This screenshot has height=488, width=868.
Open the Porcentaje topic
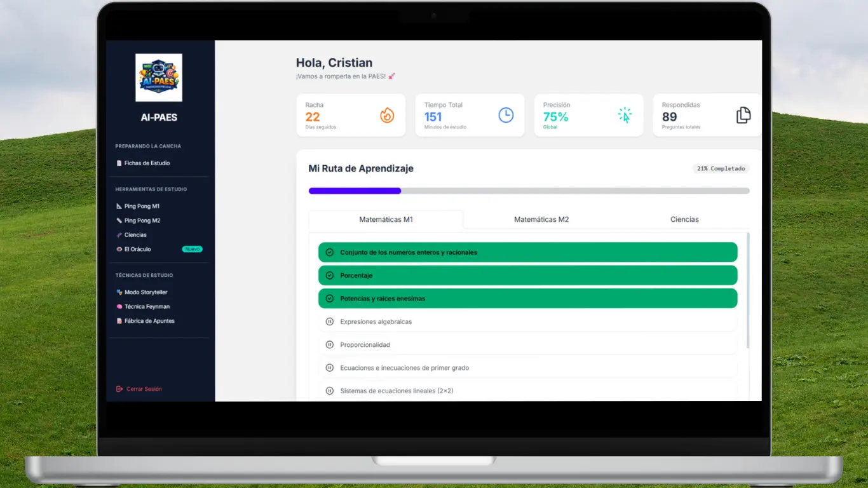click(528, 275)
